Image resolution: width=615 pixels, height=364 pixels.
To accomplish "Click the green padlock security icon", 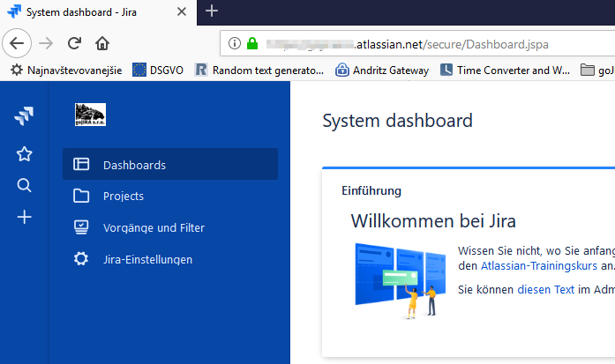I will pyautogui.click(x=252, y=43).
